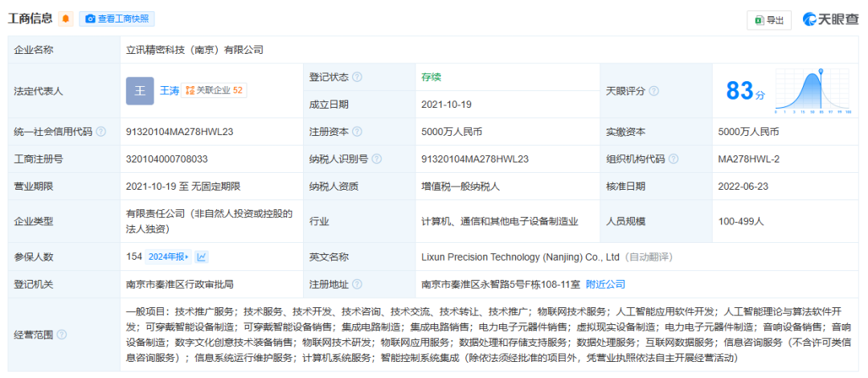Viewport: 868px width, 378px height.
Task: Open legal representative 王涛 link
Action: 170,91
